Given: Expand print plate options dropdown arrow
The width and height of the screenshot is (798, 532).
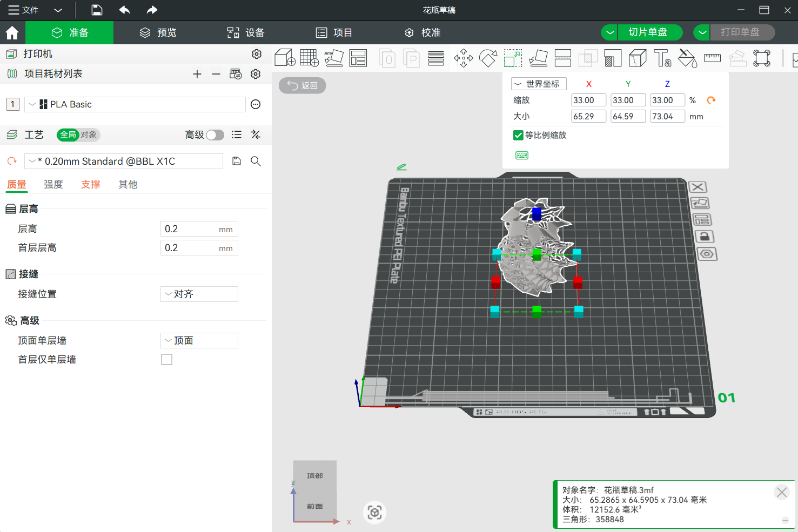Looking at the screenshot, I should [x=702, y=32].
